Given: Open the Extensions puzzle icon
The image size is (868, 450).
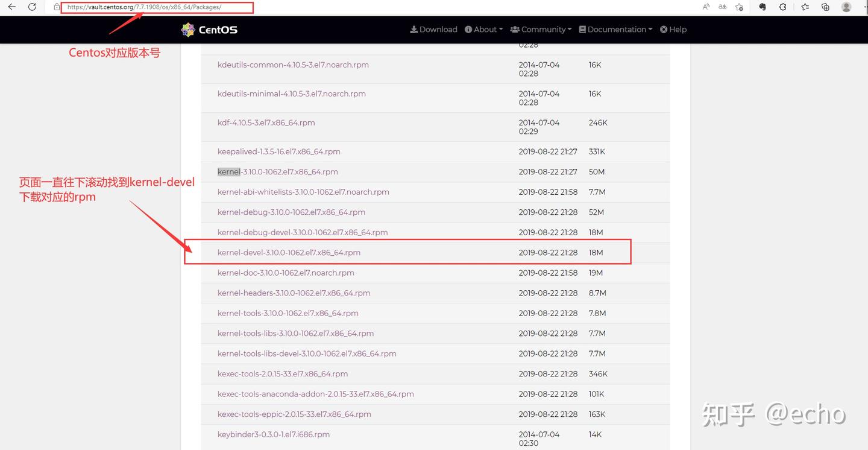Looking at the screenshot, I should pos(783,7).
